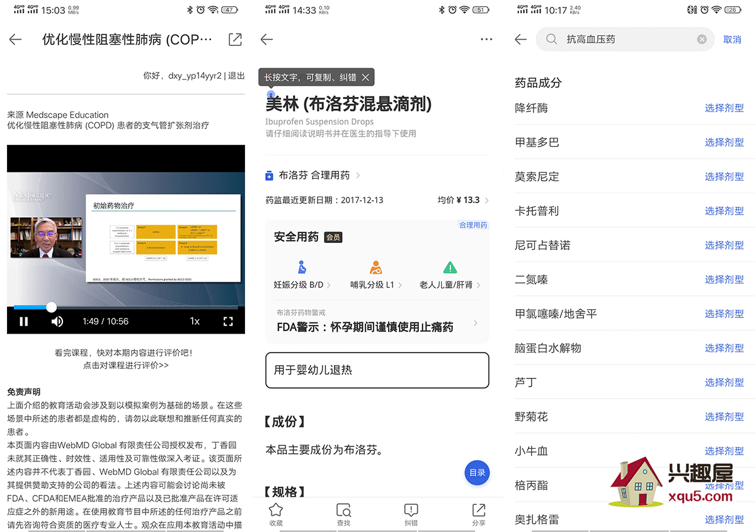Choose 选择剂型 for 野菊花
Image resolution: width=756 pixels, height=532 pixels.
click(x=724, y=417)
